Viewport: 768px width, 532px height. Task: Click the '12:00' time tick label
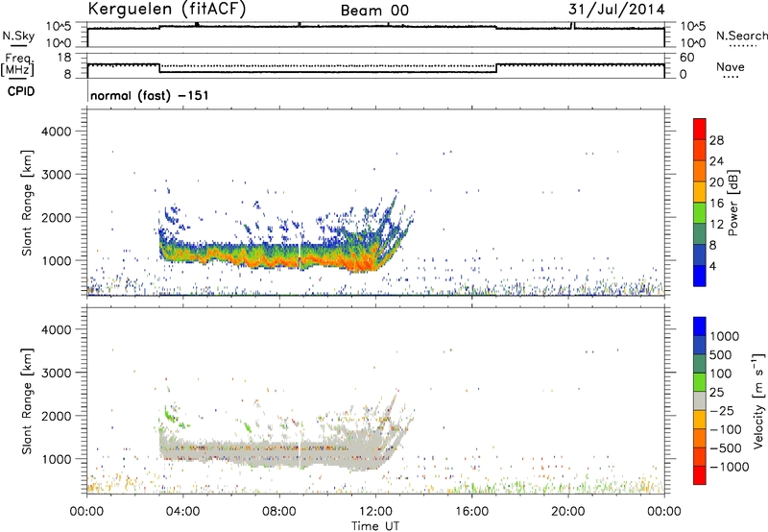click(375, 512)
